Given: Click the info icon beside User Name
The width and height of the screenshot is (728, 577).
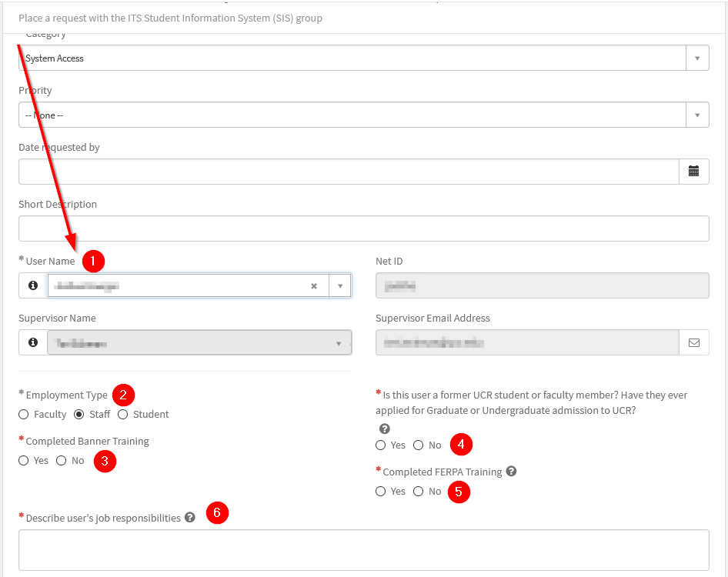Looking at the screenshot, I should 33,285.
